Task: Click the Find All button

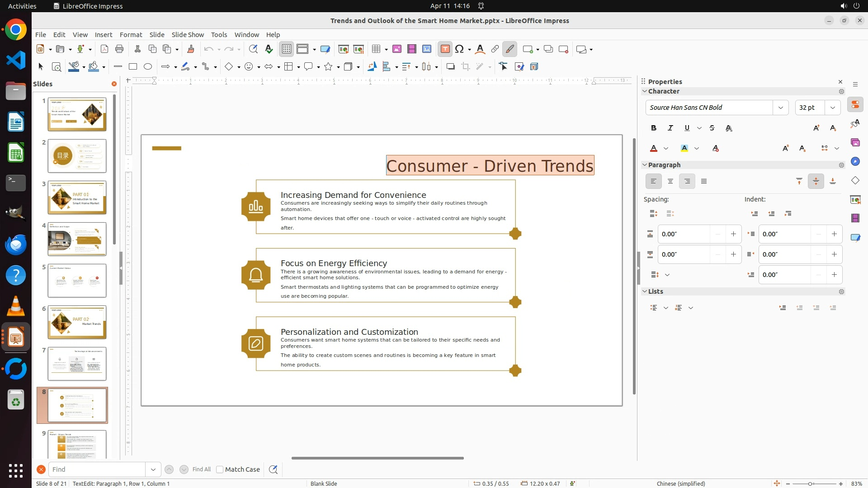Action: point(201,469)
